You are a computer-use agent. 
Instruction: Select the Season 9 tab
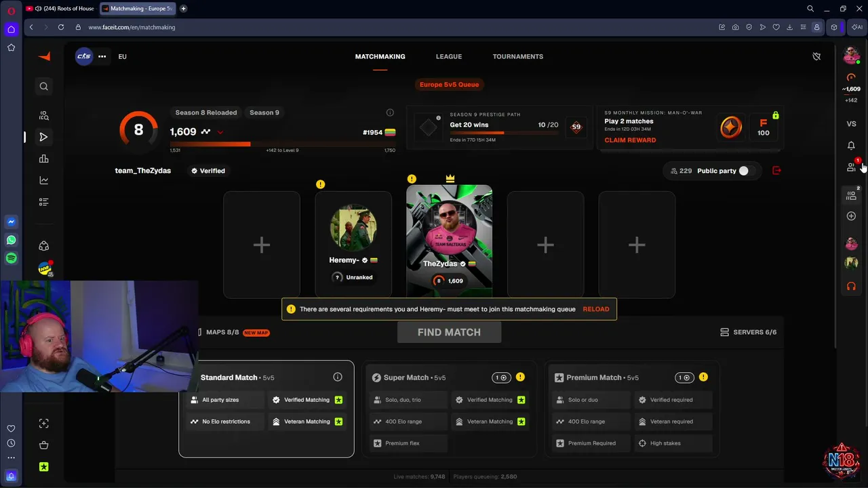(264, 113)
